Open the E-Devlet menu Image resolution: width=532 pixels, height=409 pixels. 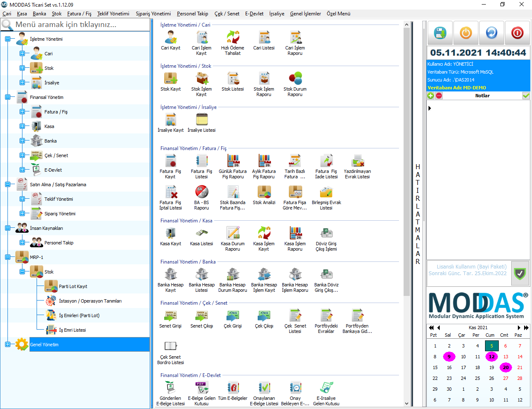pos(254,14)
